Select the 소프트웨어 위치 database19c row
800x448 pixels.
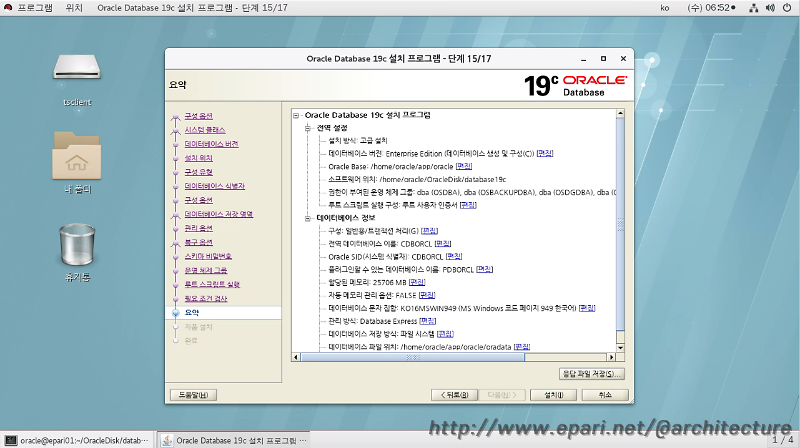[417, 180]
